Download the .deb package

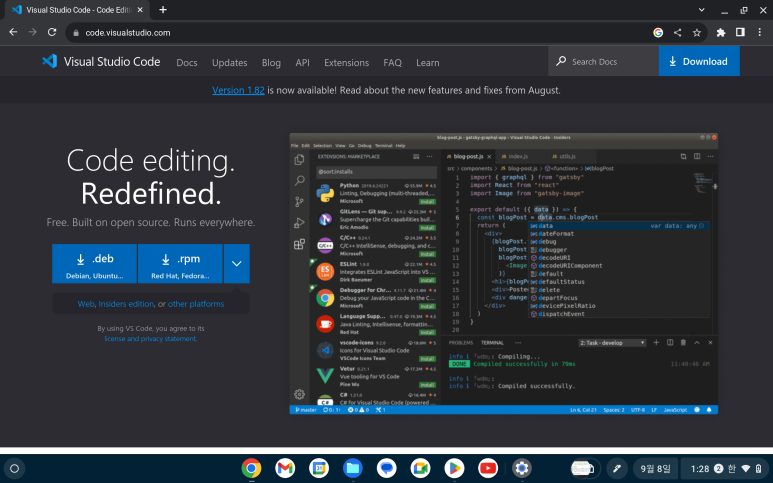94,264
